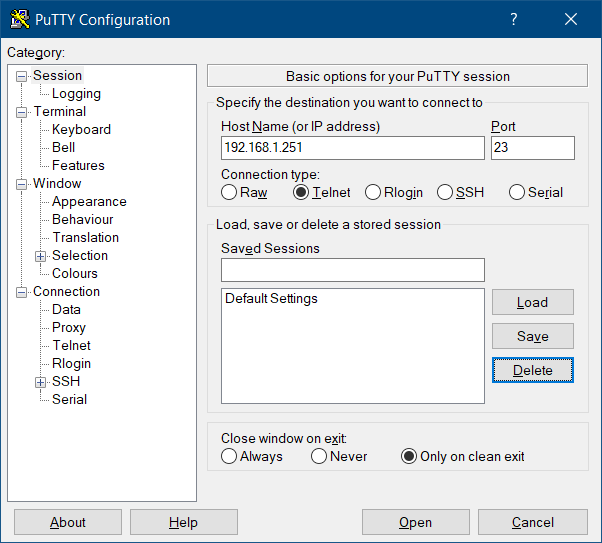Screen dimensions: 602x543
Task: Select Default Settings in the sessions list
Action: pyautogui.click(x=271, y=299)
